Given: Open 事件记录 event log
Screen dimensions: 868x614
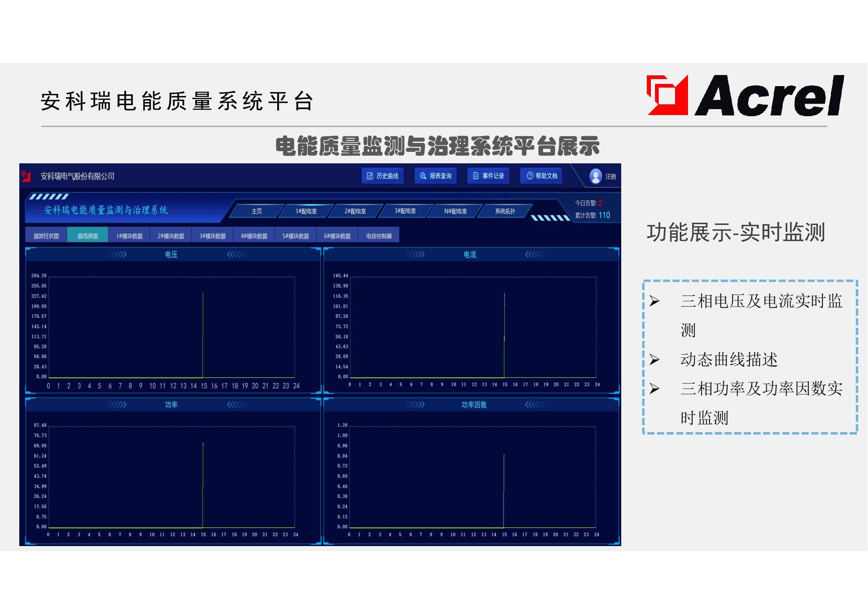Looking at the screenshot, I should [x=488, y=176].
